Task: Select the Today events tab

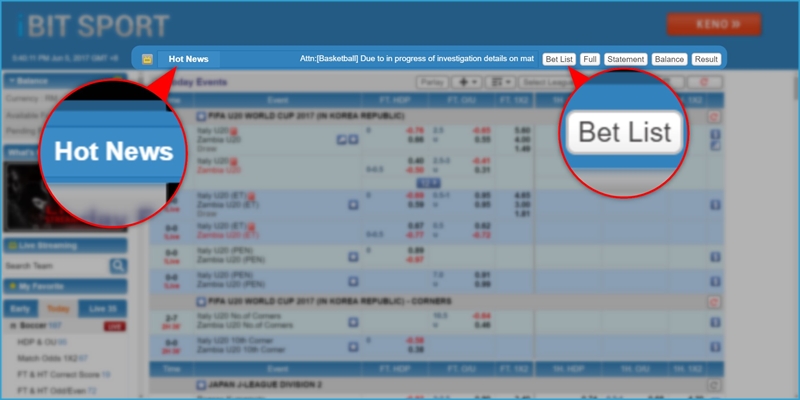Action: [58, 308]
